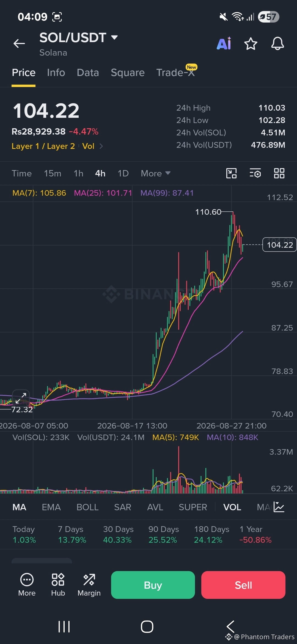Tap the green Buy button
This screenshot has width=297, height=644.
[x=153, y=585]
